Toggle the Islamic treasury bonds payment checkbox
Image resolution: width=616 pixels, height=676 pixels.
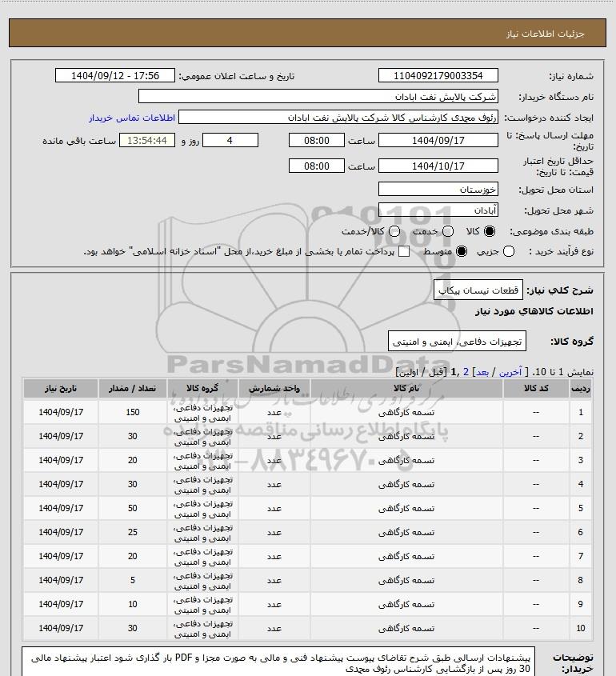click(x=404, y=251)
